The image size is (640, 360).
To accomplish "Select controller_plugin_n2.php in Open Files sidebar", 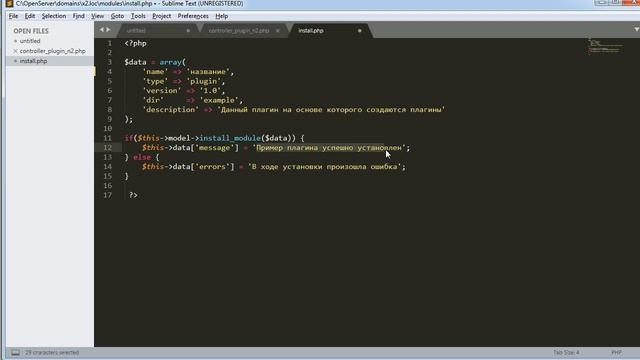I will 53,51.
